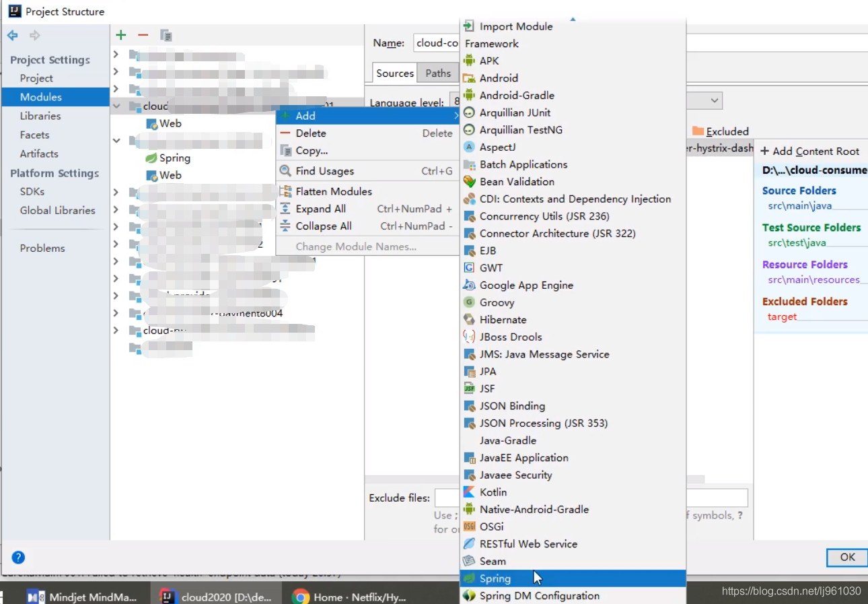Open the Problems section
The width and height of the screenshot is (868, 604).
pos(42,248)
